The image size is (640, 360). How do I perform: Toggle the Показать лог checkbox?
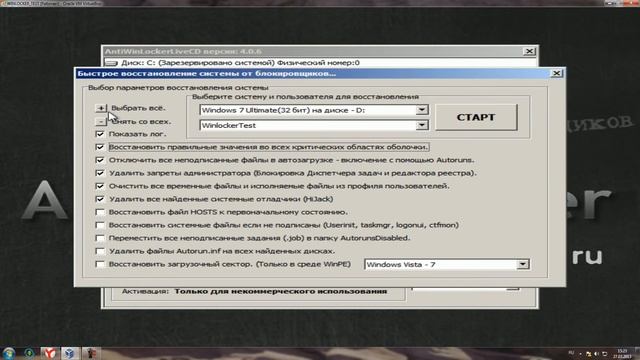(100, 134)
